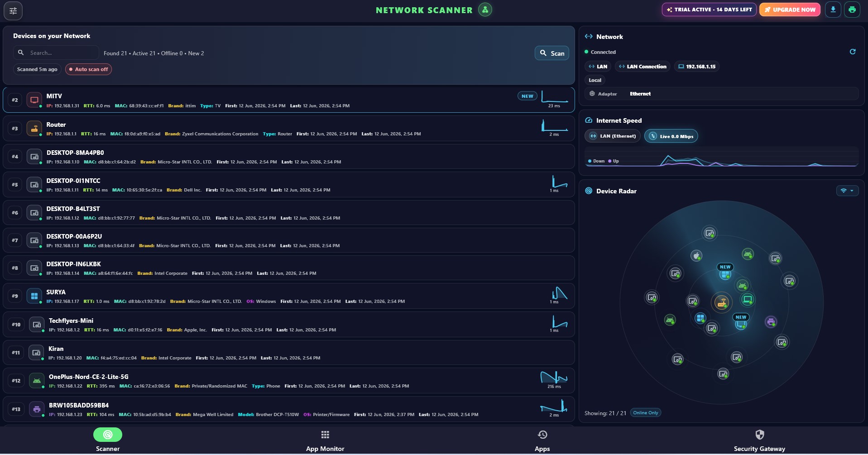Viewport: 868px width, 455px height.
Task: Select the DESKTOP-0I1NTCC device row
Action: [289, 185]
